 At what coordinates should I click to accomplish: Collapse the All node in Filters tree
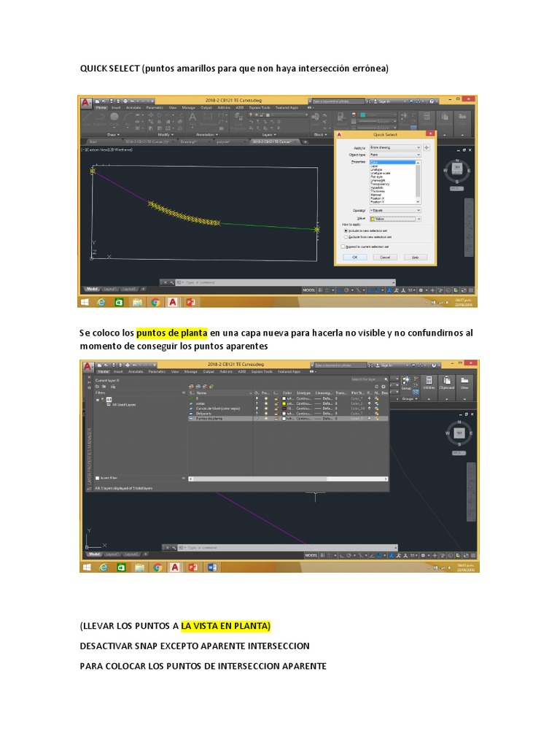(x=97, y=399)
